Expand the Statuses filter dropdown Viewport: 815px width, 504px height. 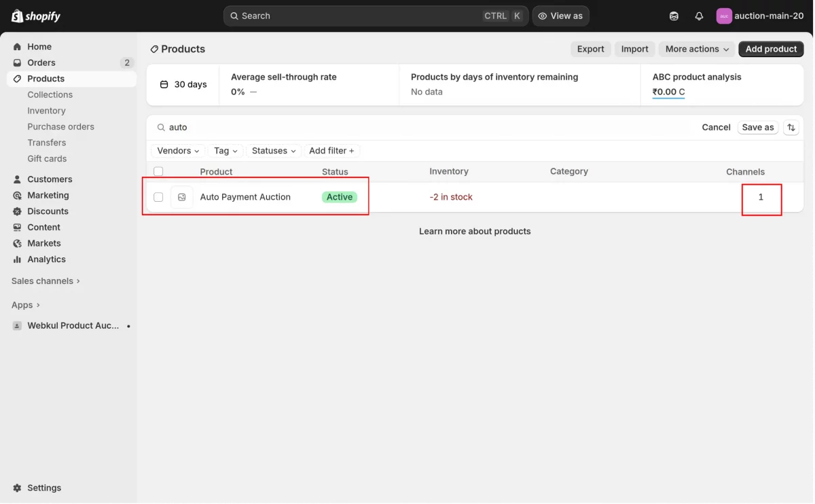coord(274,151)
